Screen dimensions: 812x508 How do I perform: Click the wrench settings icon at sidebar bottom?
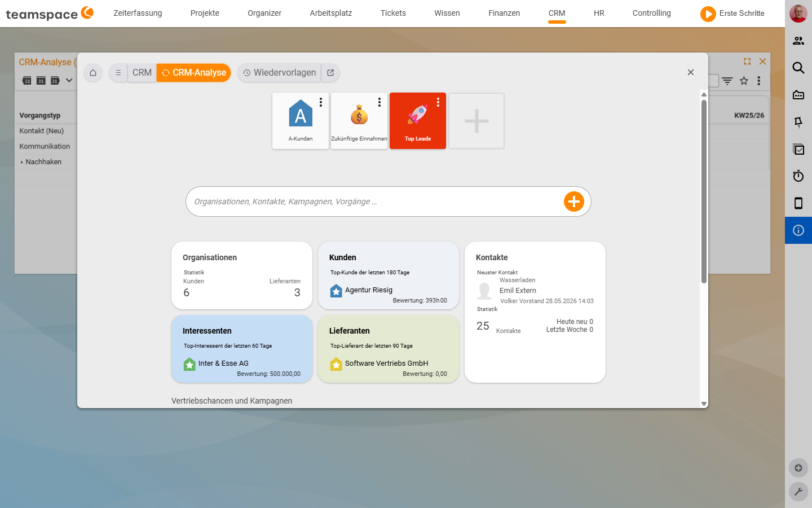click(x=798, y=492)
